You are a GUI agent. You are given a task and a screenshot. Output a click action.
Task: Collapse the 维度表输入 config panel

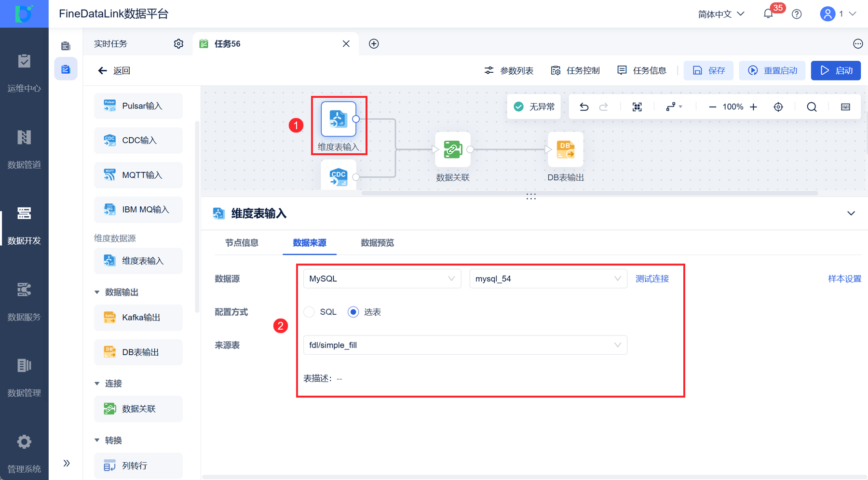coord(851,213)
